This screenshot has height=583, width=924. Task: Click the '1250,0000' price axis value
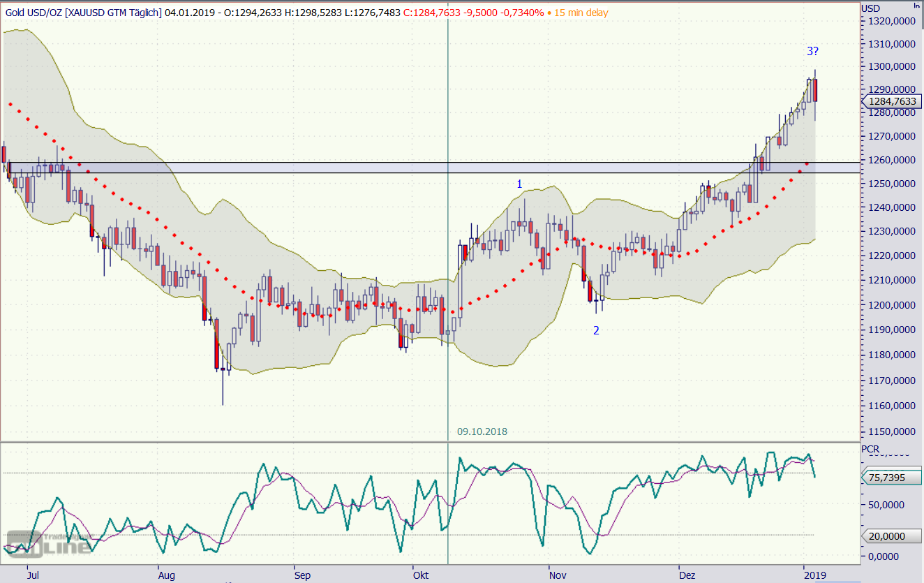893,184
